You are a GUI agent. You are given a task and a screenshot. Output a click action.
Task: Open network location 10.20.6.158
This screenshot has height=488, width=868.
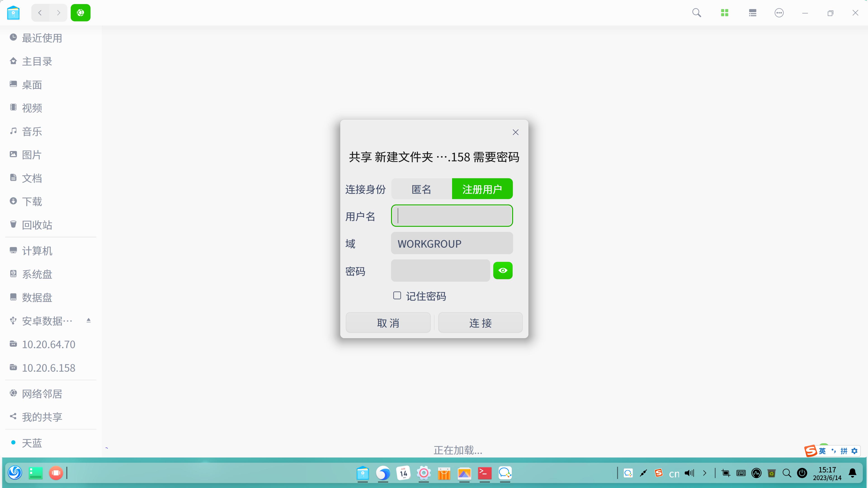51,368
